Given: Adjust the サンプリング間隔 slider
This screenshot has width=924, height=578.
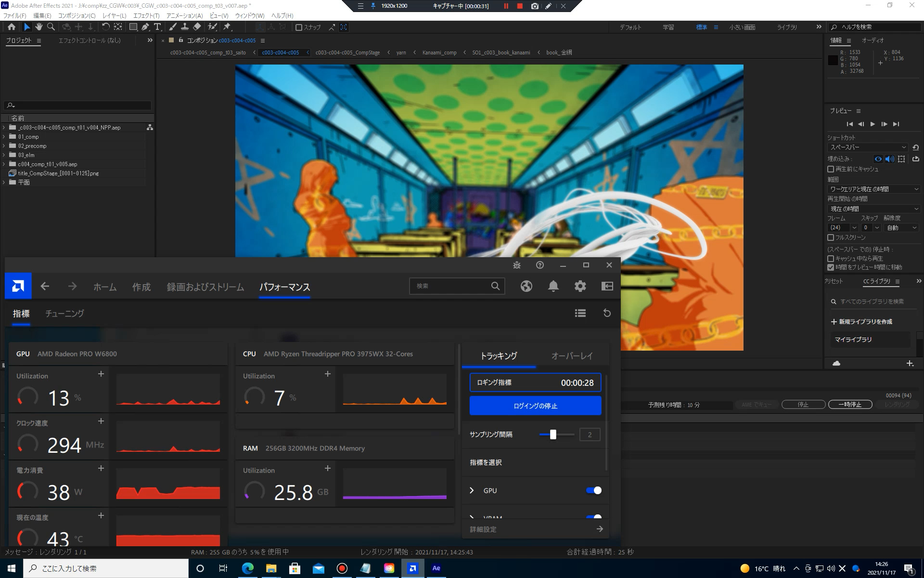Looking at the screenshot, I should 553,434.
